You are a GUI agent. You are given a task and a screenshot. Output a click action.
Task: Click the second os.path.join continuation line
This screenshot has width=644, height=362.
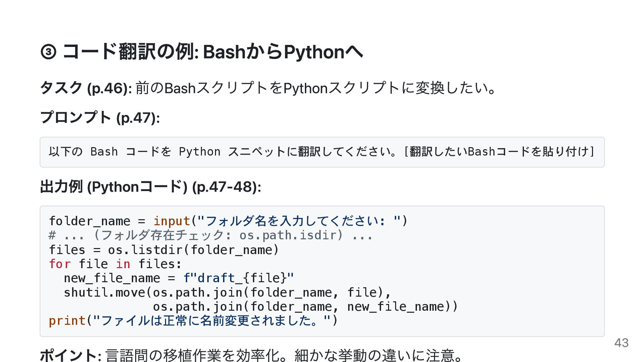click(x=305, y=307)
